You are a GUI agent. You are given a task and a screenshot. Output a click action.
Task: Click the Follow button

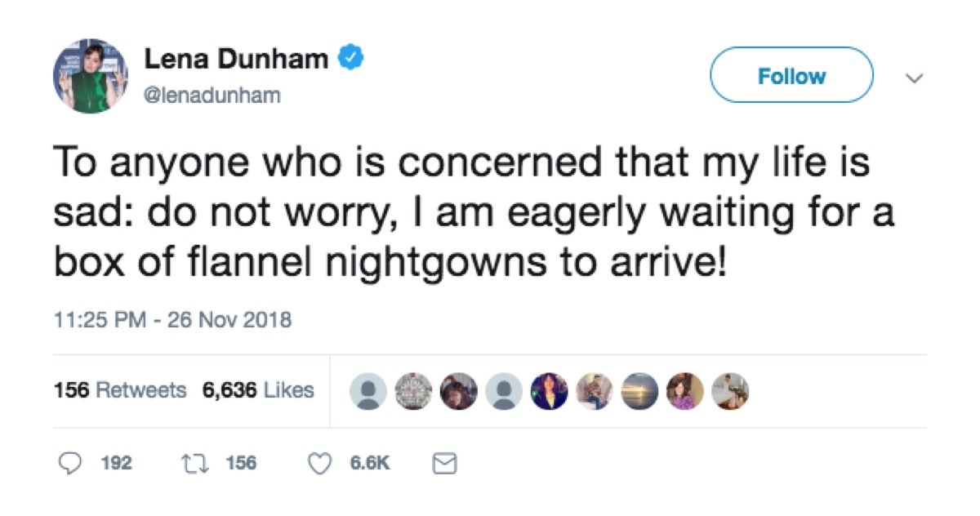[x=791, y=76]
